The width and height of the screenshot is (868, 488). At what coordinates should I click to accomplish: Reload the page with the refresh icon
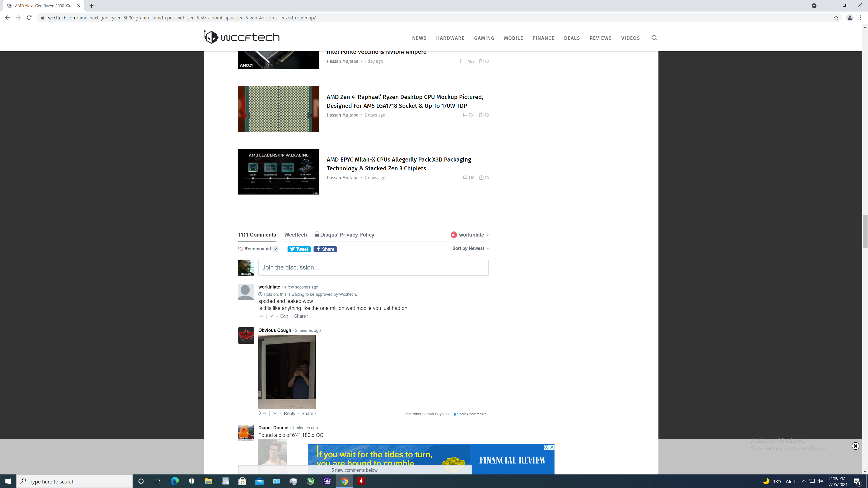tap(29, 18)
